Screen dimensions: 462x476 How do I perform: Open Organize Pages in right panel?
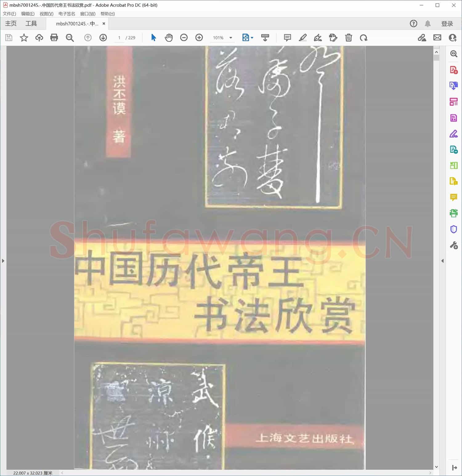click(453, 102)
